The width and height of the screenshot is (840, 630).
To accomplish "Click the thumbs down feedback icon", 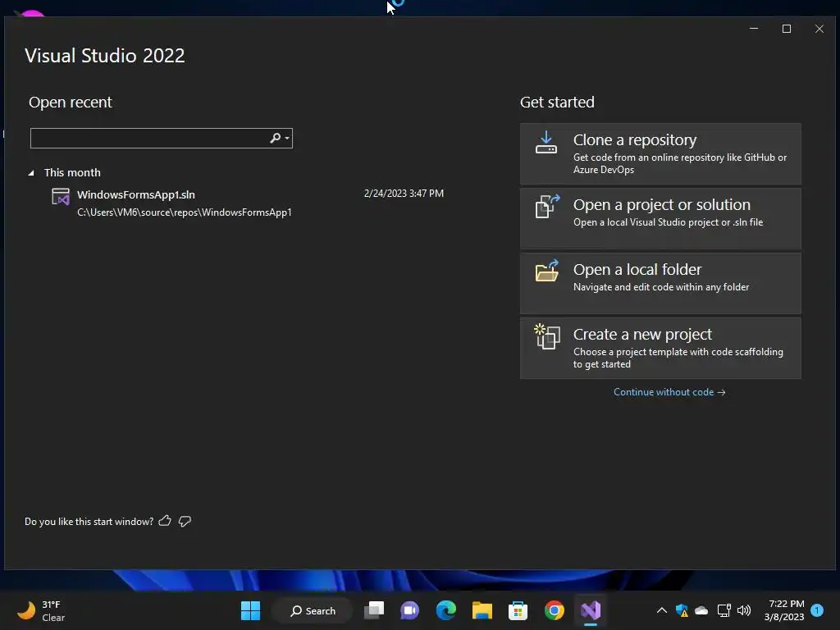I will [x=185, y=521].
